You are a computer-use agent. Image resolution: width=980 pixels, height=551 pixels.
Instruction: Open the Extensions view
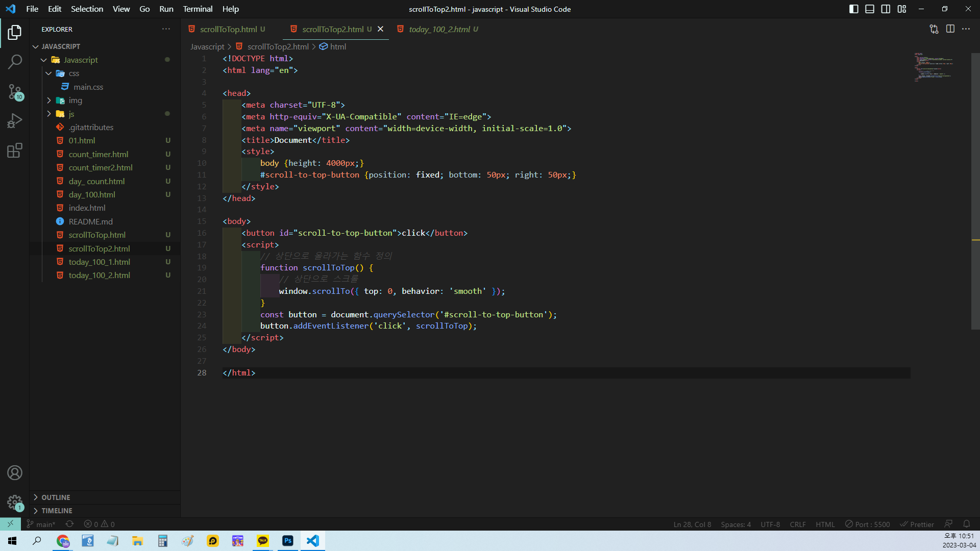coord(15,151)
